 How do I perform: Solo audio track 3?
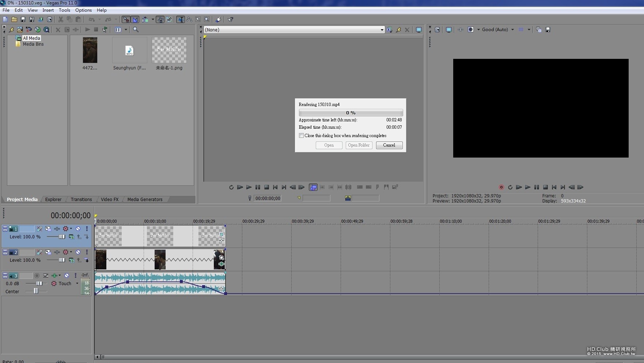pos(75,276)
